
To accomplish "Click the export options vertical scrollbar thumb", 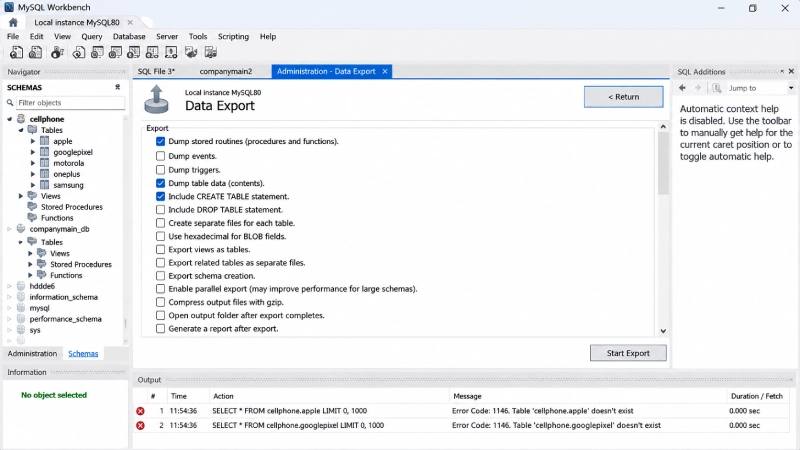I will click(663, 163).
